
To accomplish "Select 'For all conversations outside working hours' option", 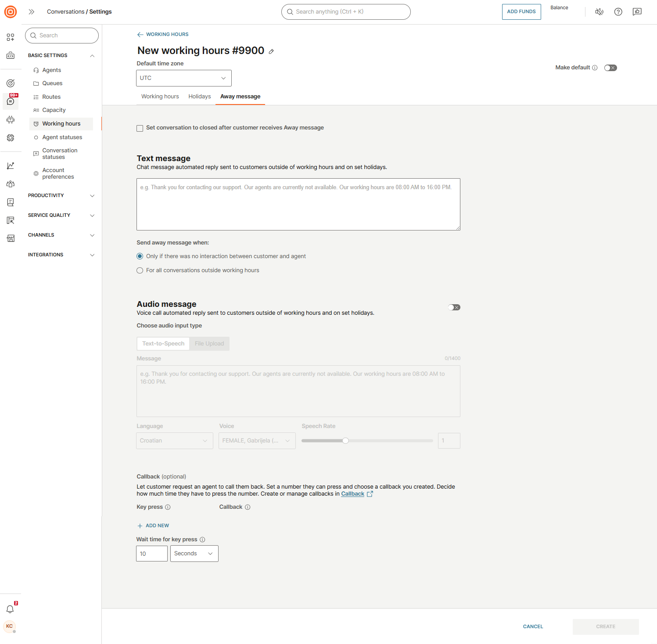I will [x=140, y=270].
